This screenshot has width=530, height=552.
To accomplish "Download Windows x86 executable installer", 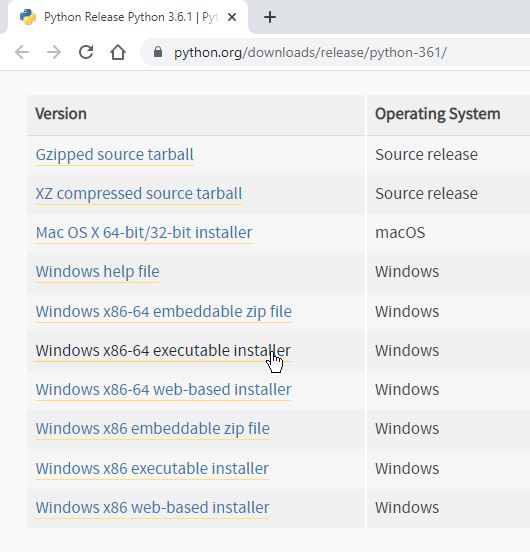I will (152, 469).
